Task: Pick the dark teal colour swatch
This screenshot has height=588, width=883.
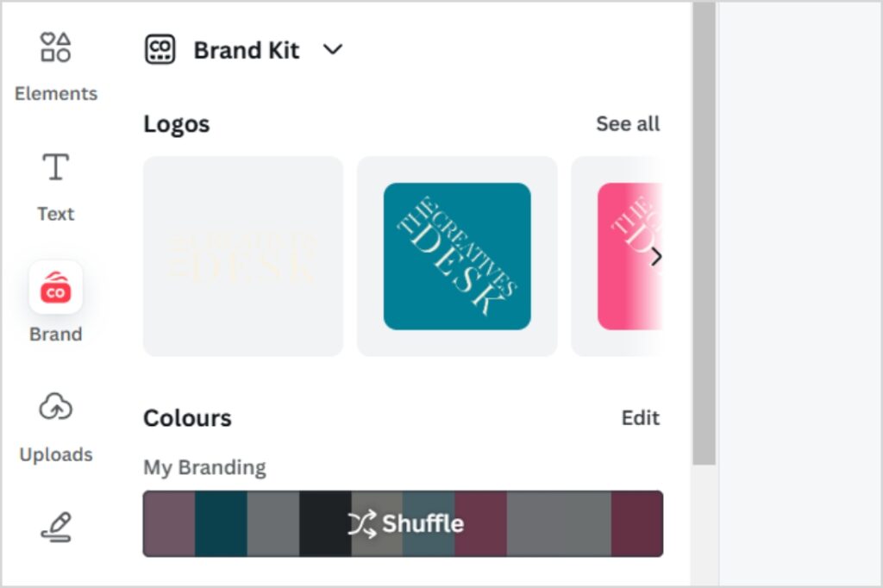Action: pos(221,523)
